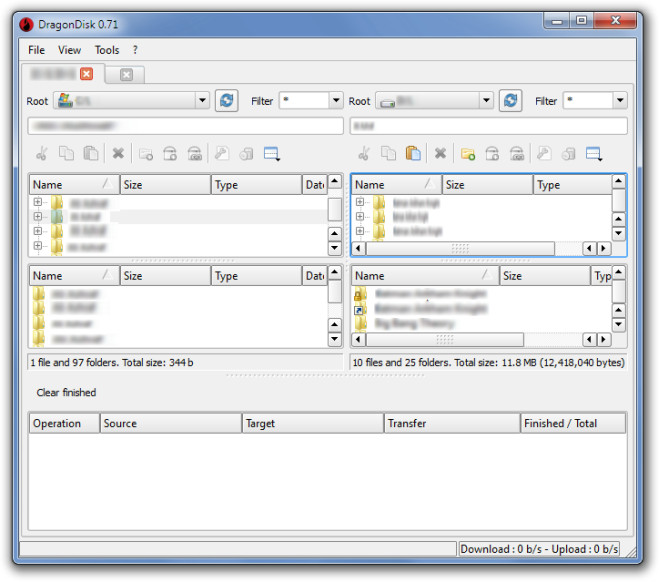The image size is (660, 582).
Task: Expand the highlighted folder in left tree
Action: [x=37, y=216]
